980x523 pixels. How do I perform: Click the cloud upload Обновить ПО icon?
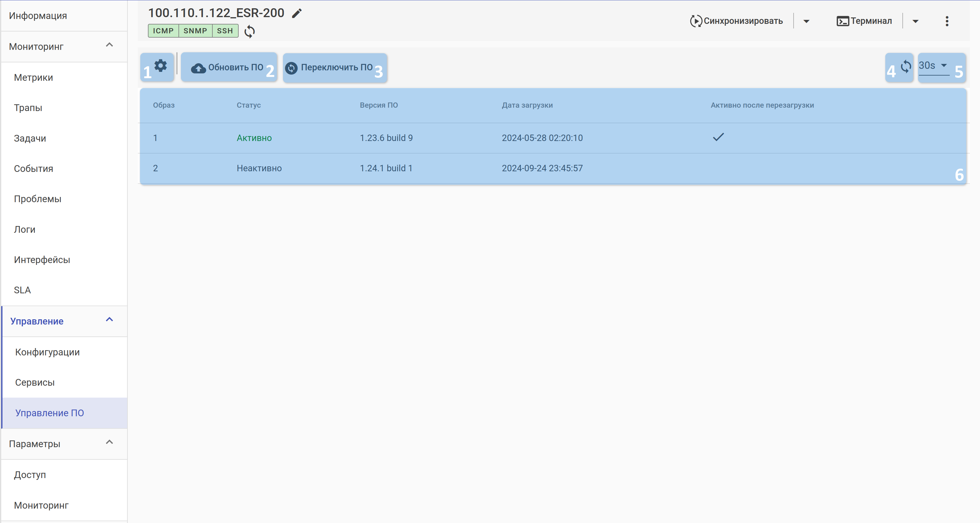(198, 68)
